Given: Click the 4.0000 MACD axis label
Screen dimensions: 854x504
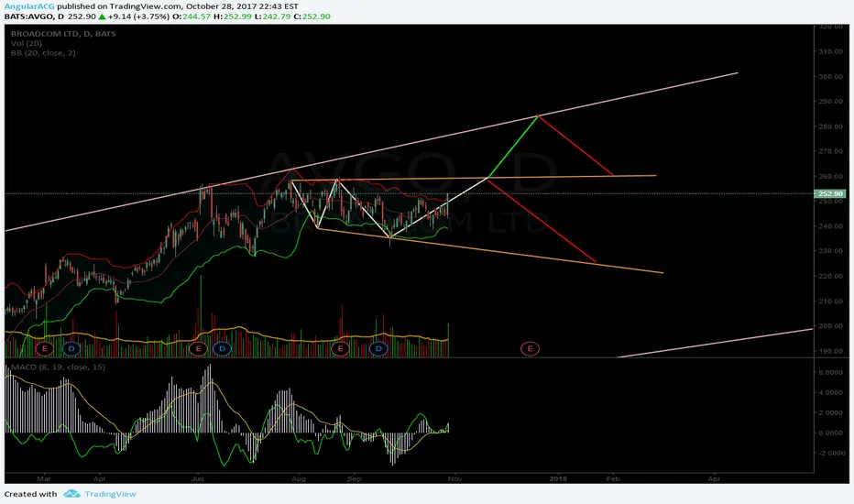Looking at the screenshot, I should pos(830,393).
